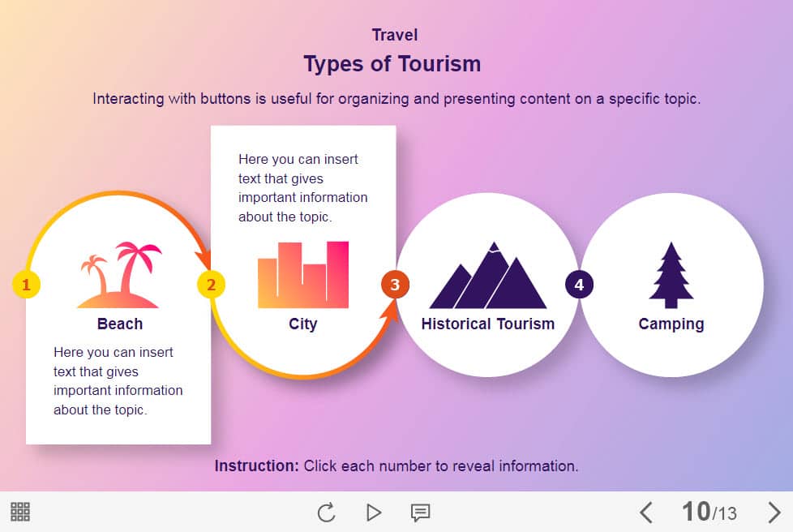Select the pine tree Camping icon

tap(671, 275)
